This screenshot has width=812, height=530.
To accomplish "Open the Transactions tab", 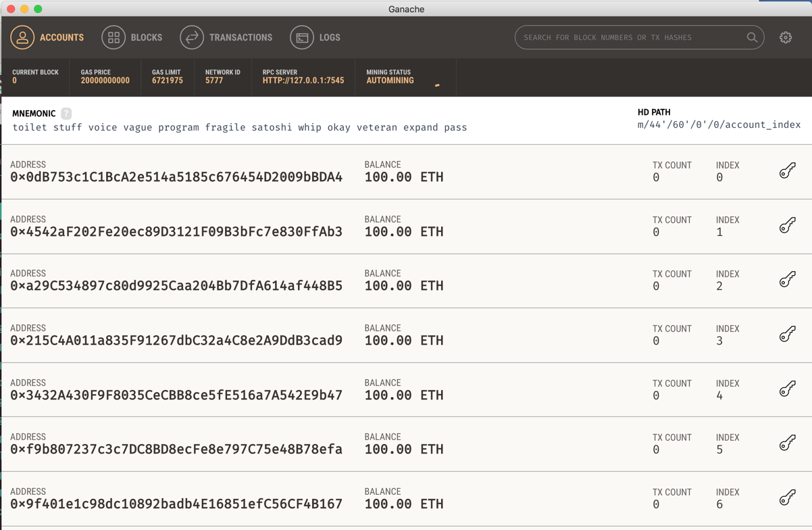I will coord(226,38).
